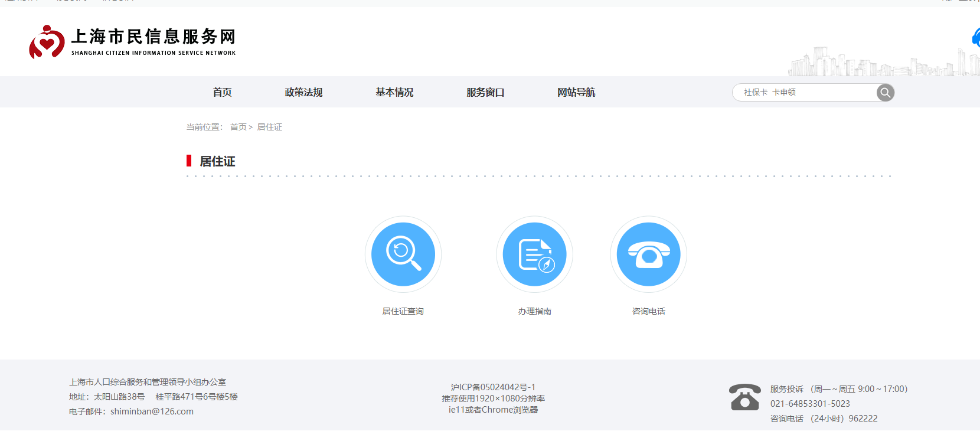Open the 服务窗口 navigation item
This screenshot has height=441, width=980.
point(485,92)
